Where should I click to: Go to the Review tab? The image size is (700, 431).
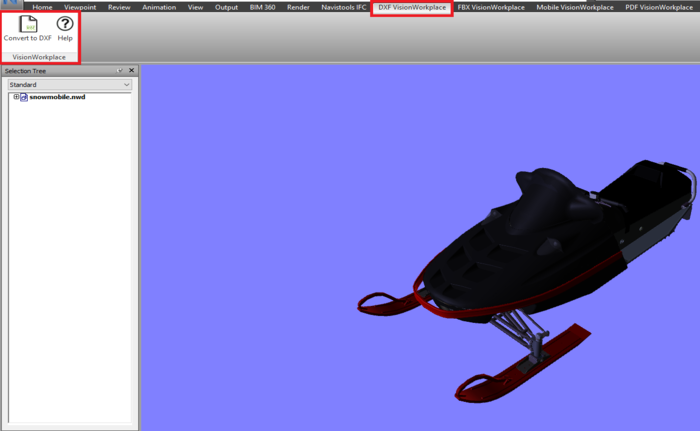pos(119,7)
